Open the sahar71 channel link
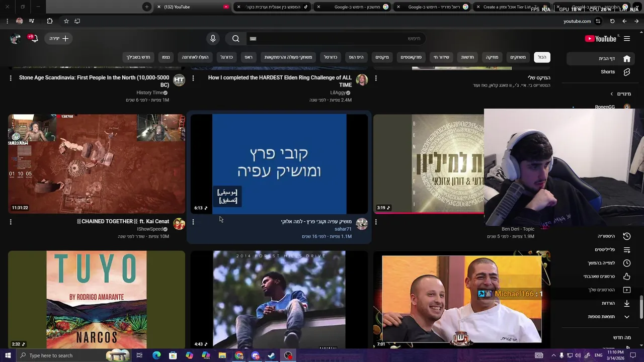Screen dimensions: 644x362 click(343, 229)
